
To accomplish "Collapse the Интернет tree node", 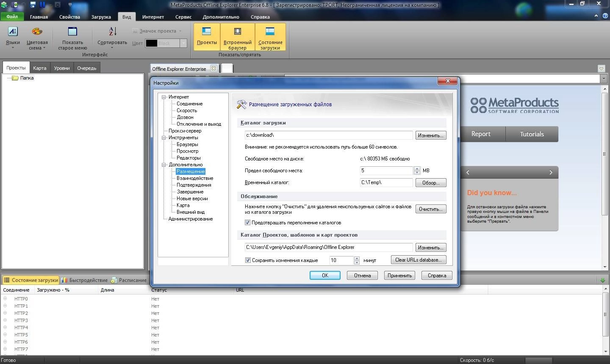I will (x=164, y=97).
